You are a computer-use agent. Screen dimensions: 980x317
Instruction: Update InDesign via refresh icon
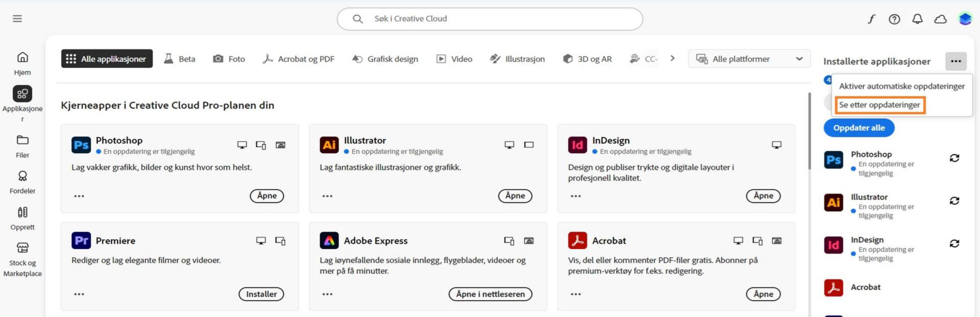(954, 243)
